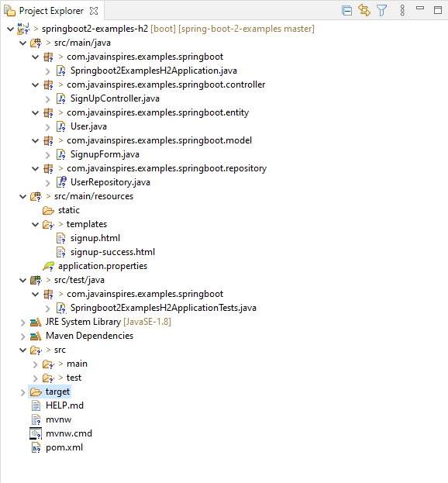Open the View Menu three-dots icon

(402, 11)
